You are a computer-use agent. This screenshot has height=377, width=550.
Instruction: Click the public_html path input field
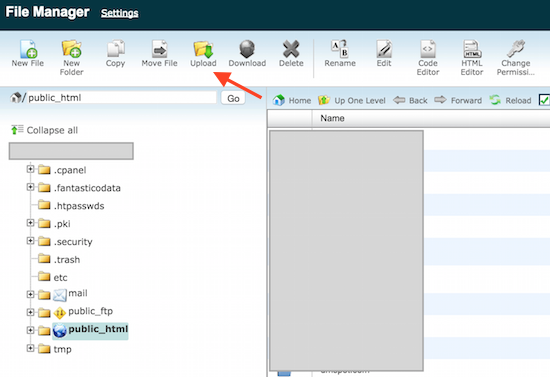click(x=121, y=97)
